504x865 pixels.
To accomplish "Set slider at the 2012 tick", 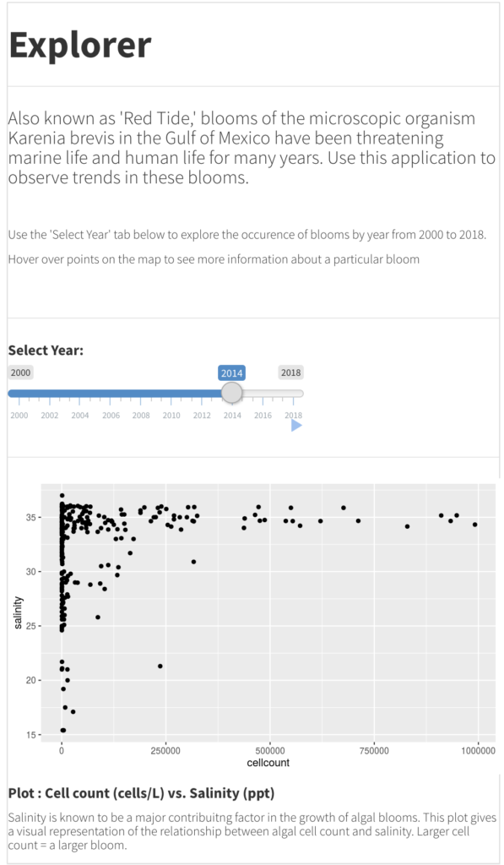I will (x=202, y=415).
